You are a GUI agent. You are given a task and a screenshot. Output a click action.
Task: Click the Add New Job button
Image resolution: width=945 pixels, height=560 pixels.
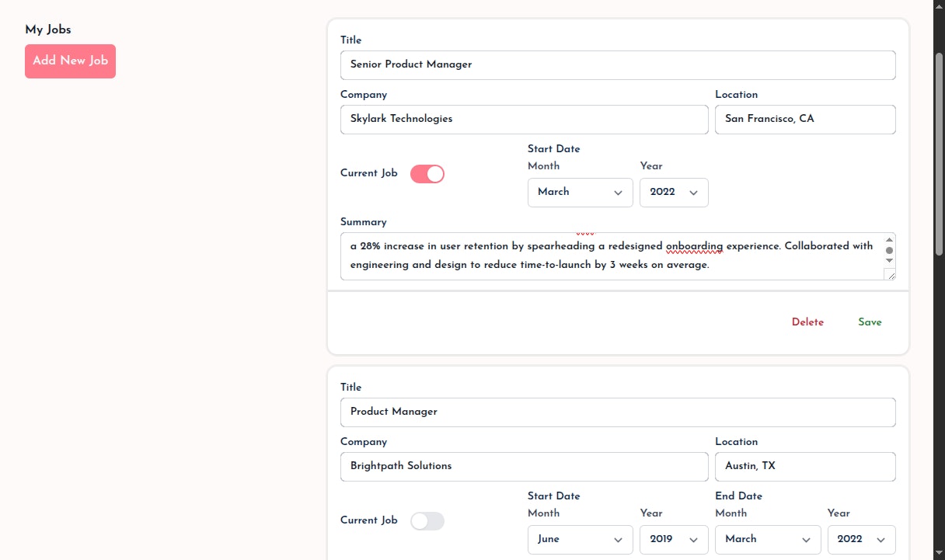click(70, 61)
